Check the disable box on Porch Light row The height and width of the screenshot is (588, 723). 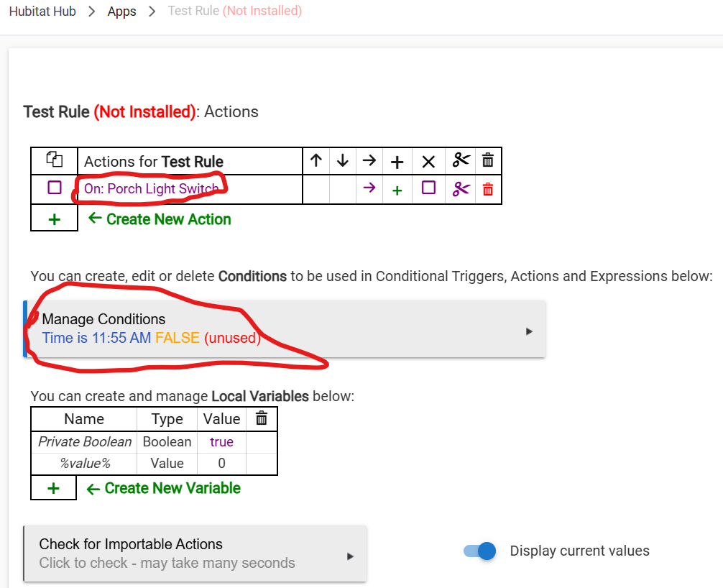tap(428, 188)
